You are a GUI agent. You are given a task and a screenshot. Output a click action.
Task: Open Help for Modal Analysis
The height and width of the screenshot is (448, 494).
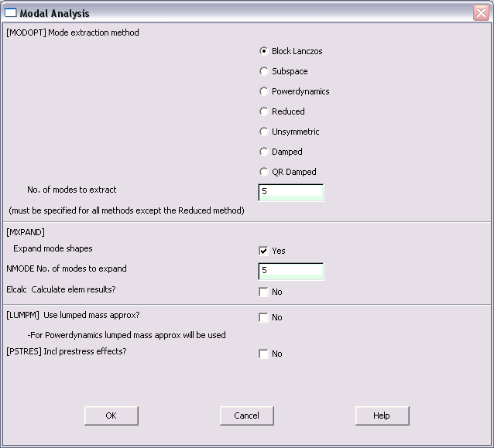[x=383, y=416]
